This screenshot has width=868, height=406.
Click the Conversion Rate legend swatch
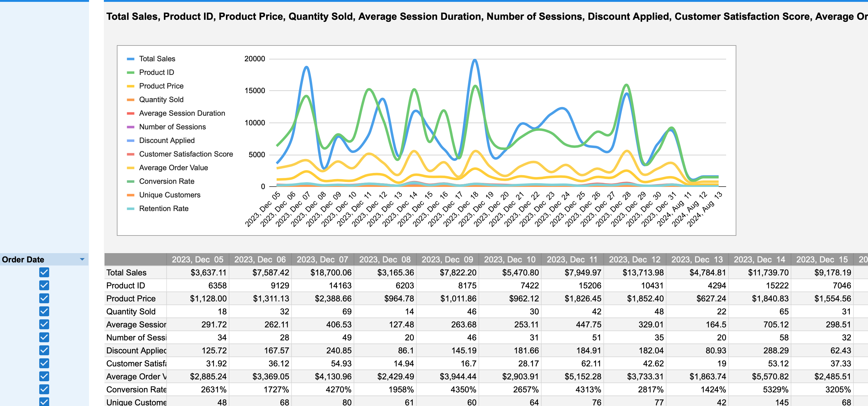(x=130, y=181)
